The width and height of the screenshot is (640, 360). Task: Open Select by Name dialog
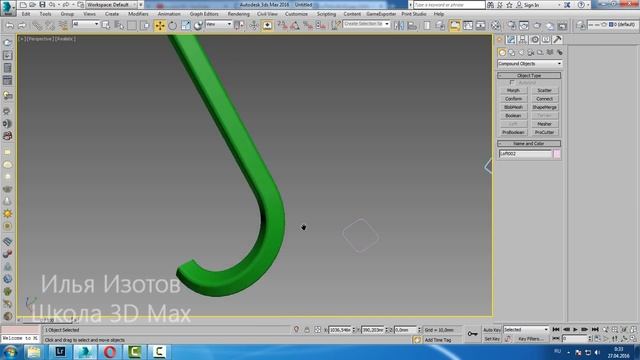[119, 25]
